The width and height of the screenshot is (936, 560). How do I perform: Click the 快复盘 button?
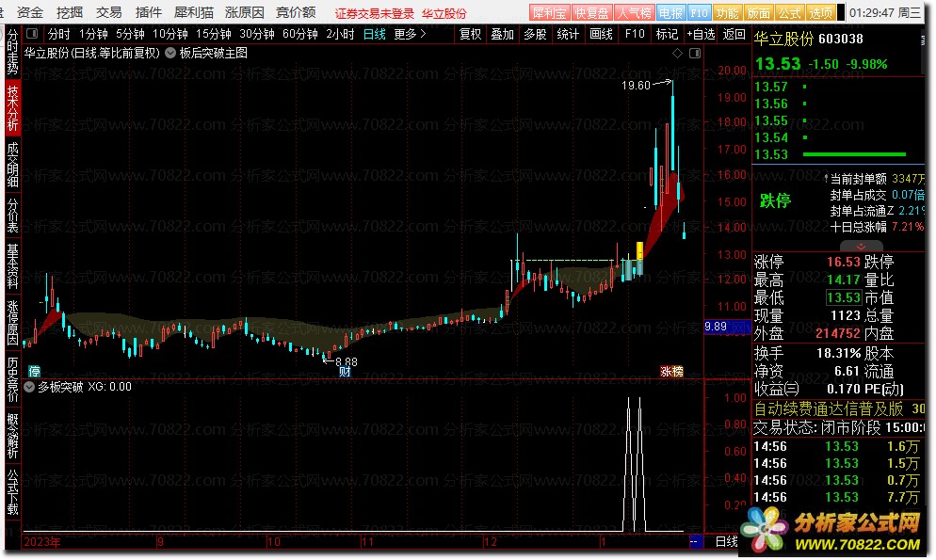591,12
